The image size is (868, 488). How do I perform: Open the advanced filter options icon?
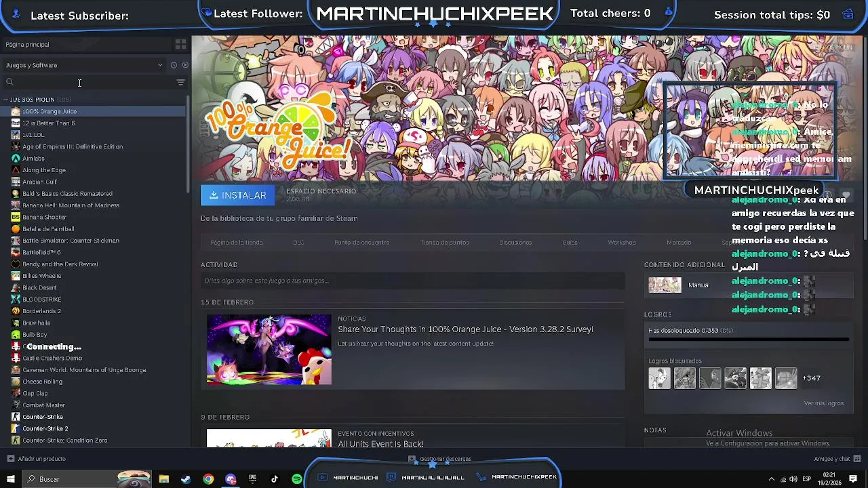point(180,82)
